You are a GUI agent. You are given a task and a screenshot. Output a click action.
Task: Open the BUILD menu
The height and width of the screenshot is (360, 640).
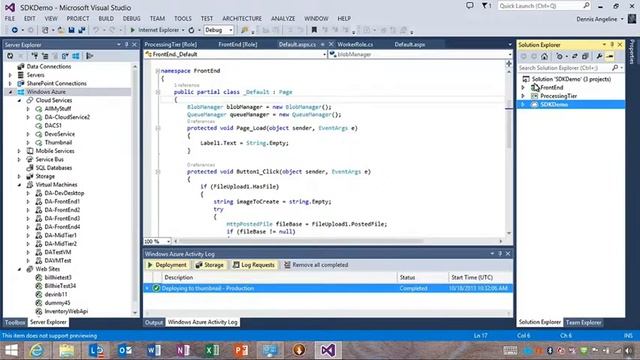106,18
